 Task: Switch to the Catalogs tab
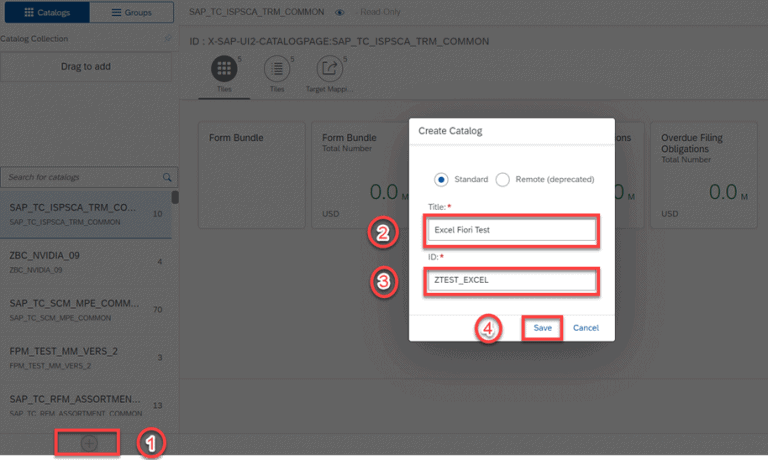tap(45, 12)
